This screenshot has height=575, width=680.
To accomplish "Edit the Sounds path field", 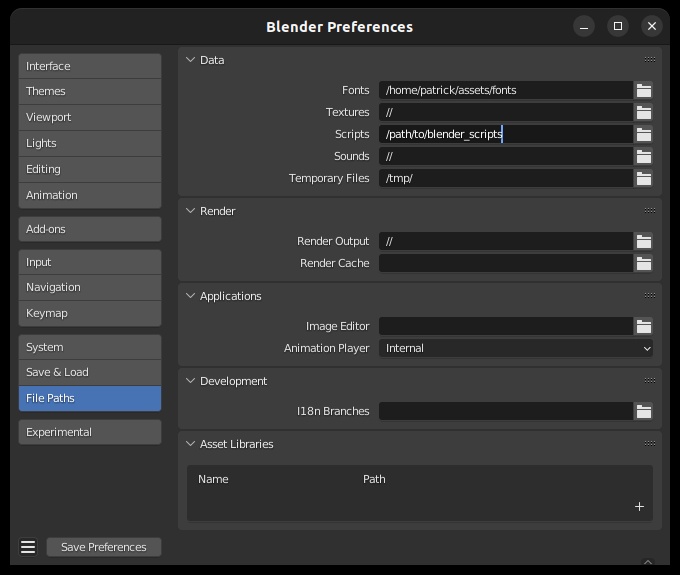I will [506, 156].
